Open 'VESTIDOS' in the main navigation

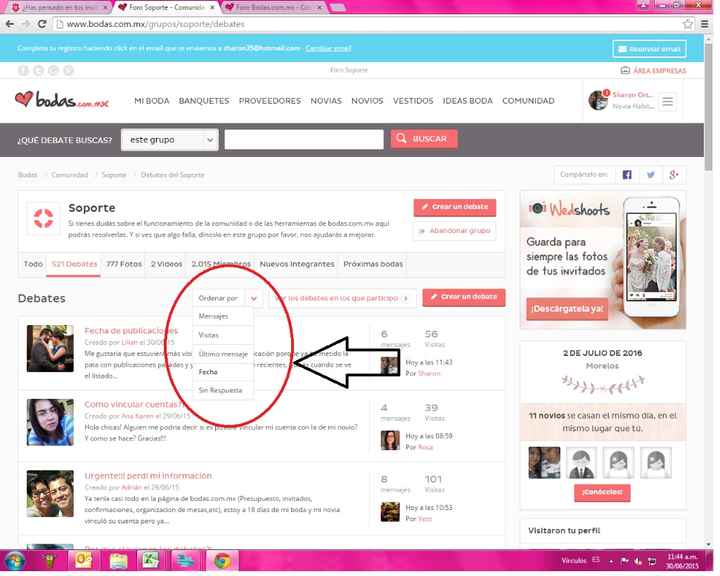tap(413, 101)
